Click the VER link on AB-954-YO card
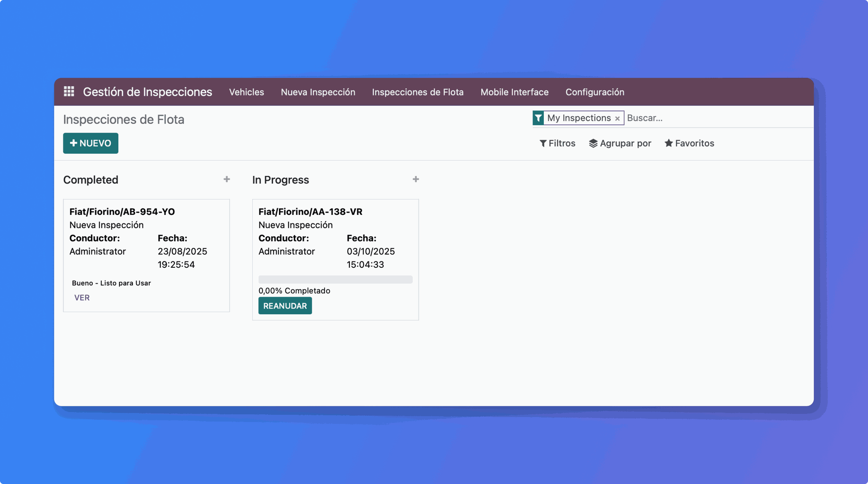 82,298
